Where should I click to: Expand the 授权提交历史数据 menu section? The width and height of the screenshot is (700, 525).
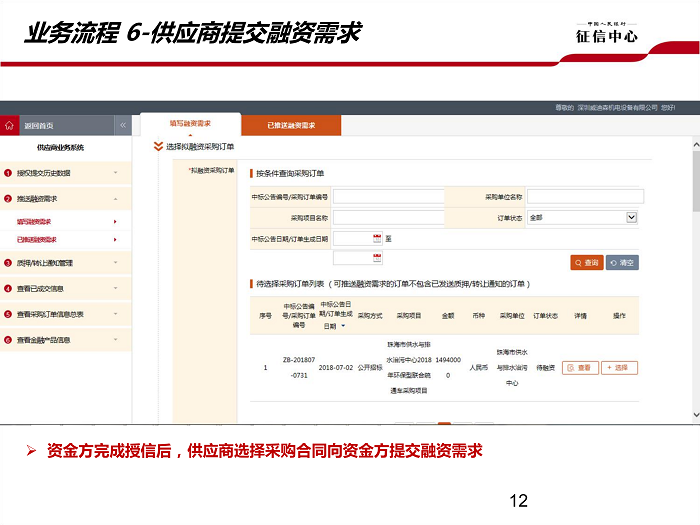(x=115, y=173)
